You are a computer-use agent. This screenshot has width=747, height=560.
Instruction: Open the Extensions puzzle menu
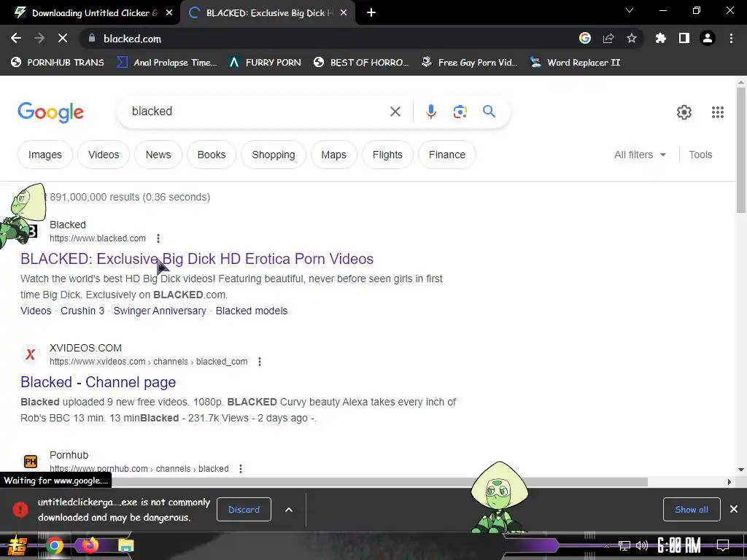click(x=661, y=39)
